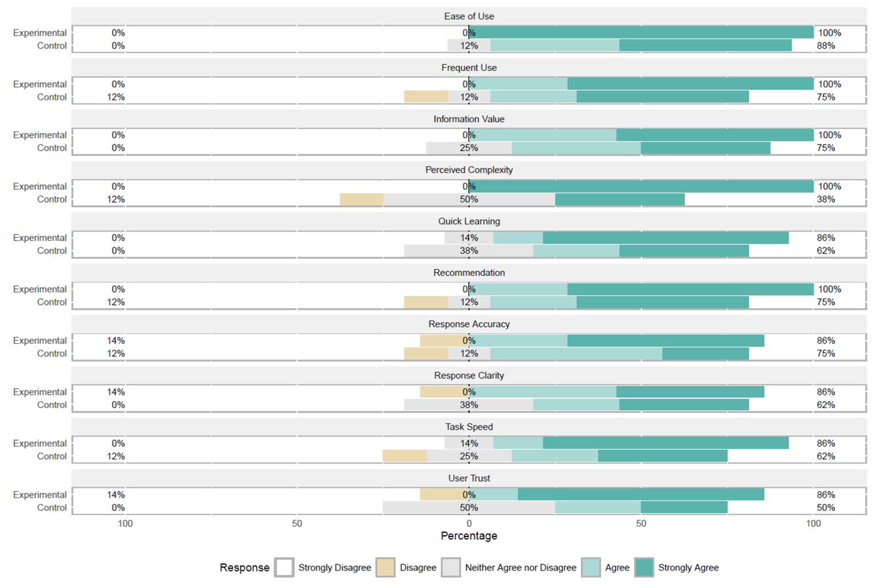Click the Control label in Frequent Use panel
The height and width of the screenshot is (588, 875).
click(52, 97)
